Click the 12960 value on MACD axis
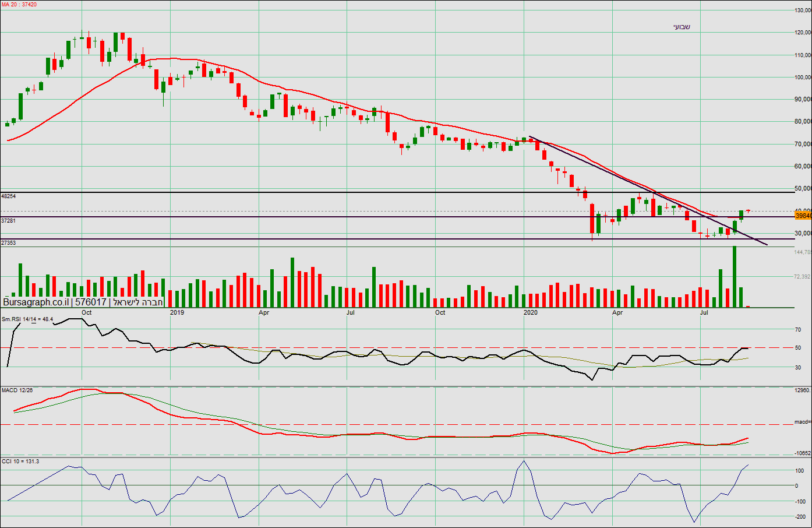 (x=803, y=390)
